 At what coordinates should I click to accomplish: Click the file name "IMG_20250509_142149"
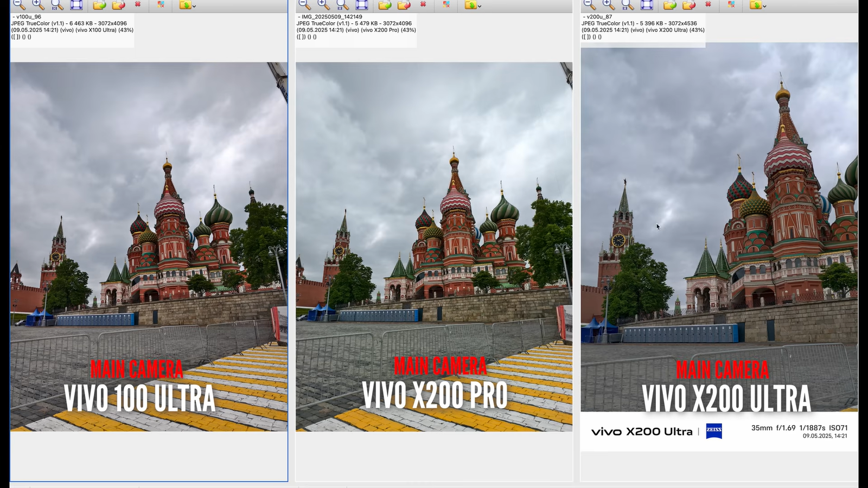tap(332, 17)
